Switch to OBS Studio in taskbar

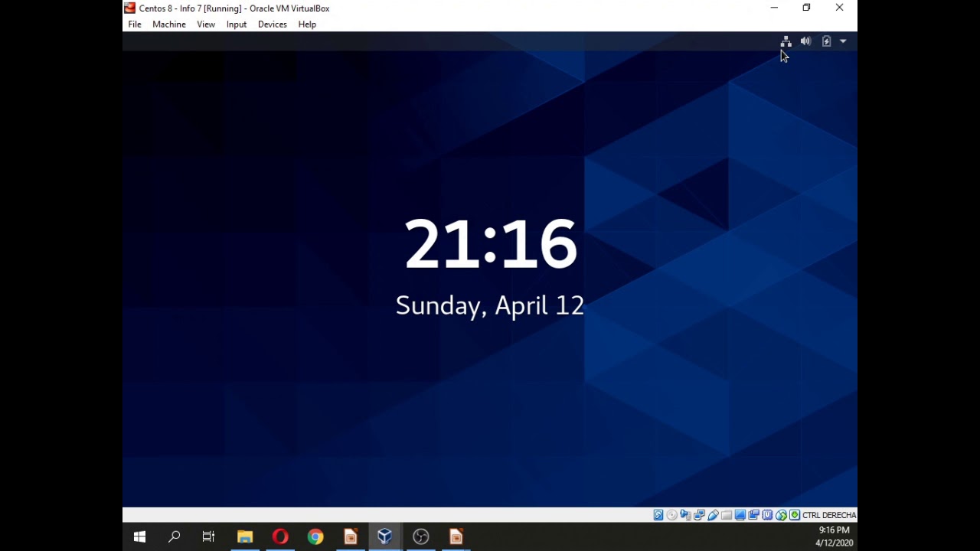coord(420,536)
